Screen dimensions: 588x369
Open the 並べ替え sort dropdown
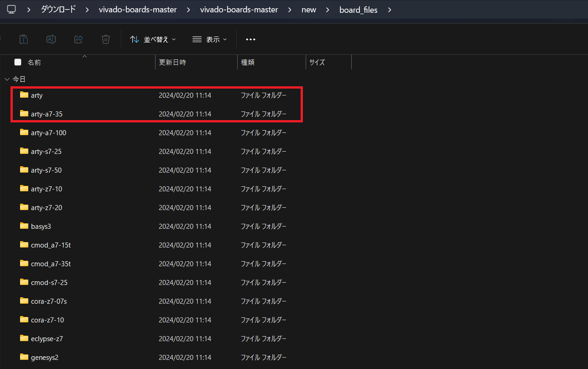(153, 39)
